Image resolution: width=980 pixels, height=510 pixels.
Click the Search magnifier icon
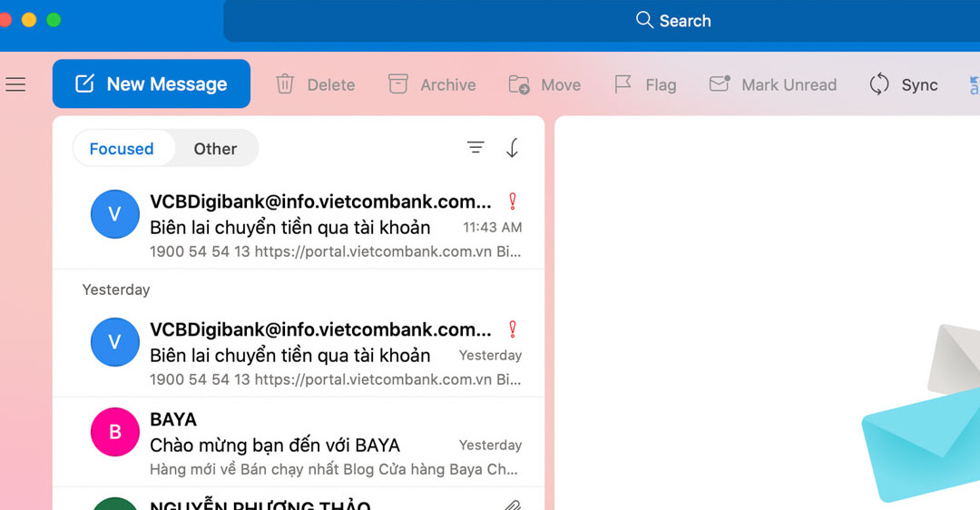644,20
